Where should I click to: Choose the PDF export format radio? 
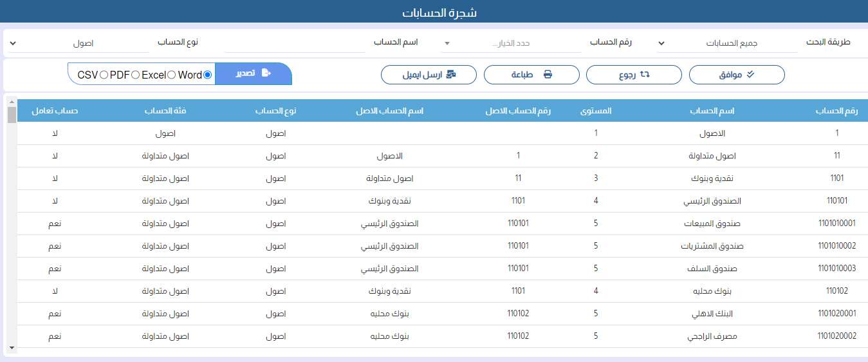(135, 75)
